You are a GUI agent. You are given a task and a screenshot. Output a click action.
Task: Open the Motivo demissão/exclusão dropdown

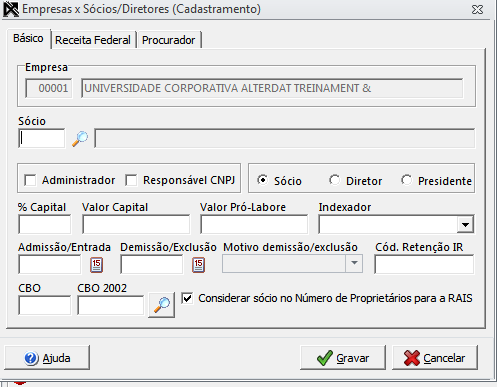click(x=354, y=263)
